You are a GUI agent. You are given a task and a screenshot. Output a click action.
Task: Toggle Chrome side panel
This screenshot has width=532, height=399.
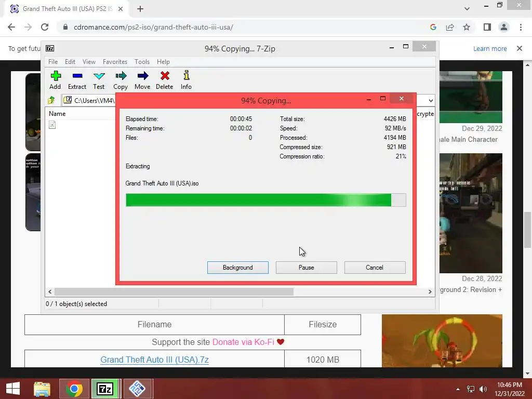(x=487, y=27)
